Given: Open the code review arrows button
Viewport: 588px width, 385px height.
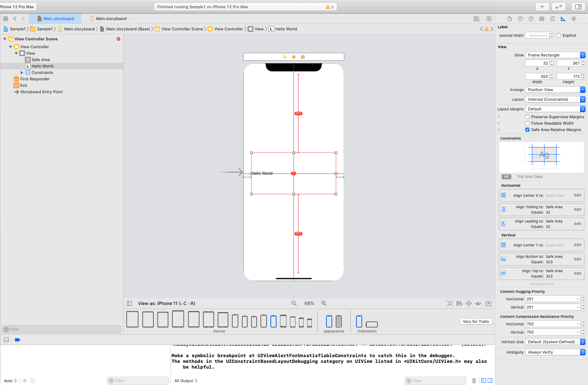Looking at the screenshot, I should pos(559,7).
